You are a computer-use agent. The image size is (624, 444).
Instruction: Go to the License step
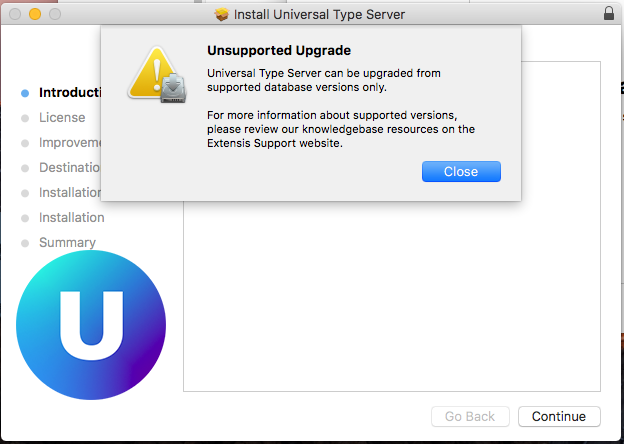(x=62, y=117)
